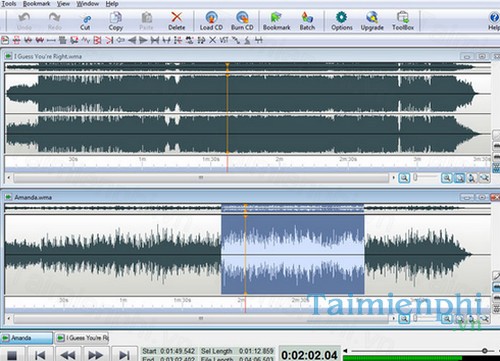Open the View menu
500x361 pixels.
pyautogui.click(x=63, y=4)
